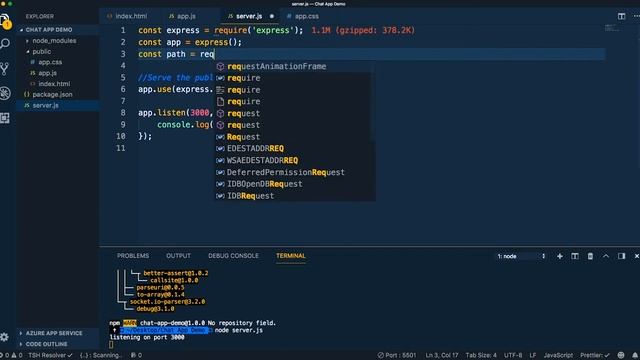Open the terminal selector dropdown '1: node'
This screenshot has height=360, width=640.
click(521, 256)
